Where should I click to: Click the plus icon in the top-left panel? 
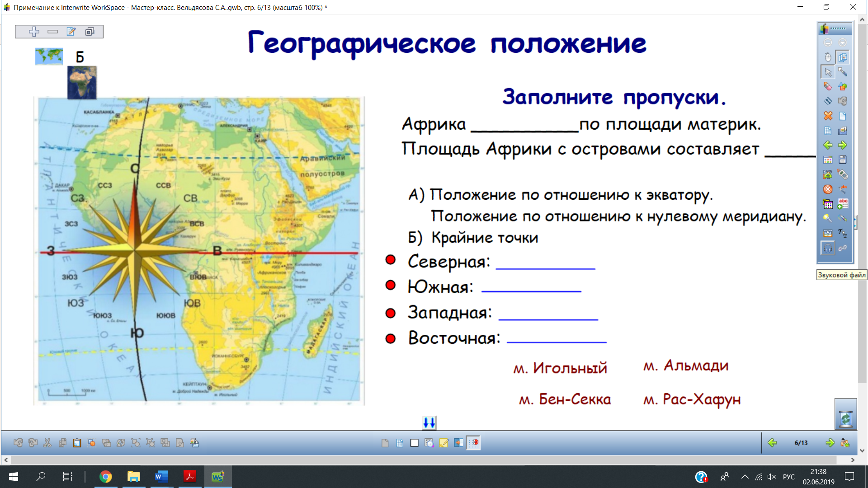tap(34, 31)
